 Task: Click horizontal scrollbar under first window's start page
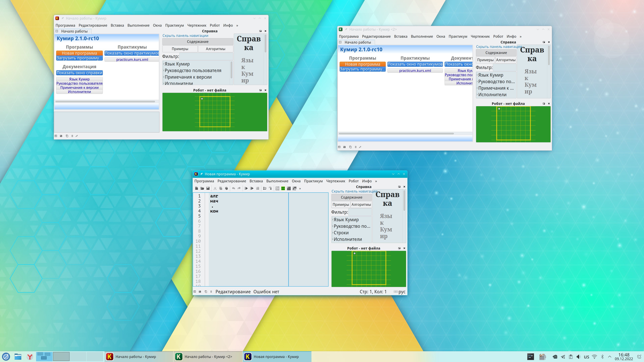click(105, 102)
